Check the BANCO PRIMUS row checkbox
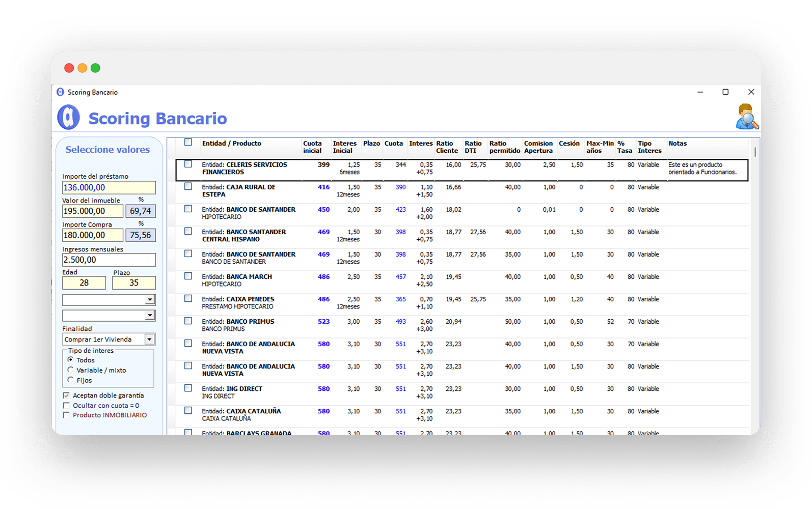The width and height of the screenshot is (812, 509). click(x=188, y=321)
